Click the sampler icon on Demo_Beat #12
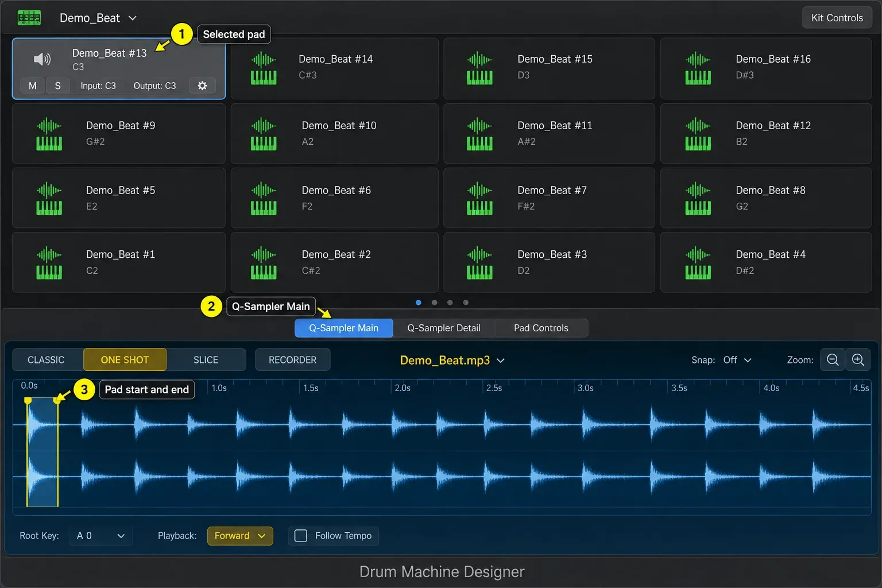Image resolution: width=882 pixels, height=588 pixels. 698,134
